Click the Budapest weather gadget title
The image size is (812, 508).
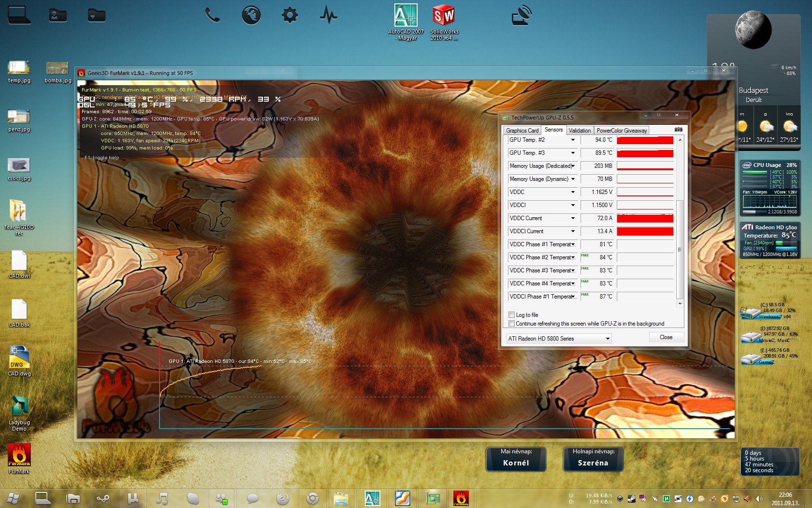coord(753,90)
